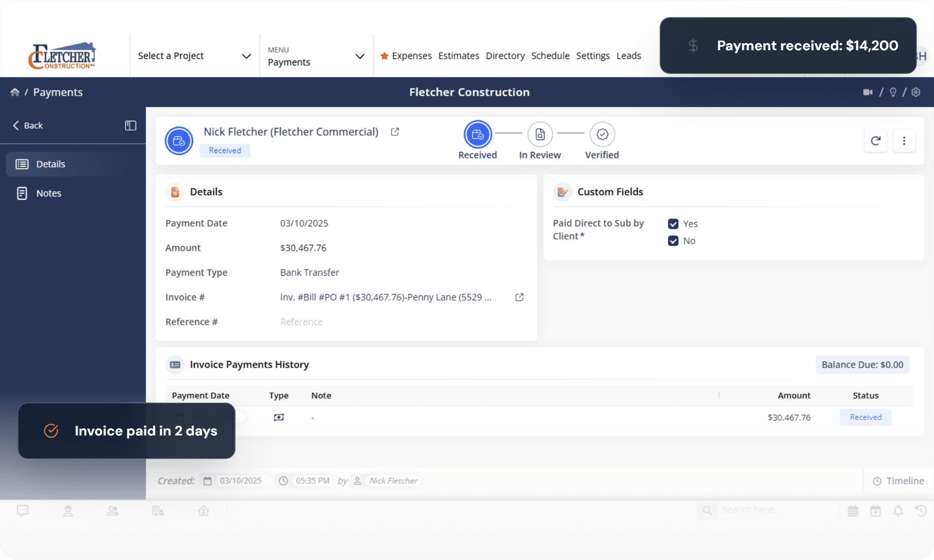Click the $30,467.76 amount in history row

[x=789, y=417]
